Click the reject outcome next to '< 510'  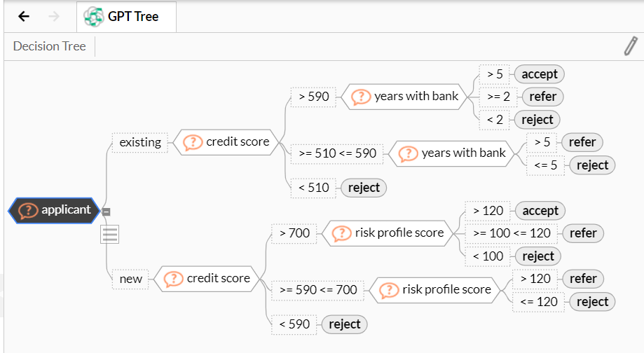tap(364, 188)
